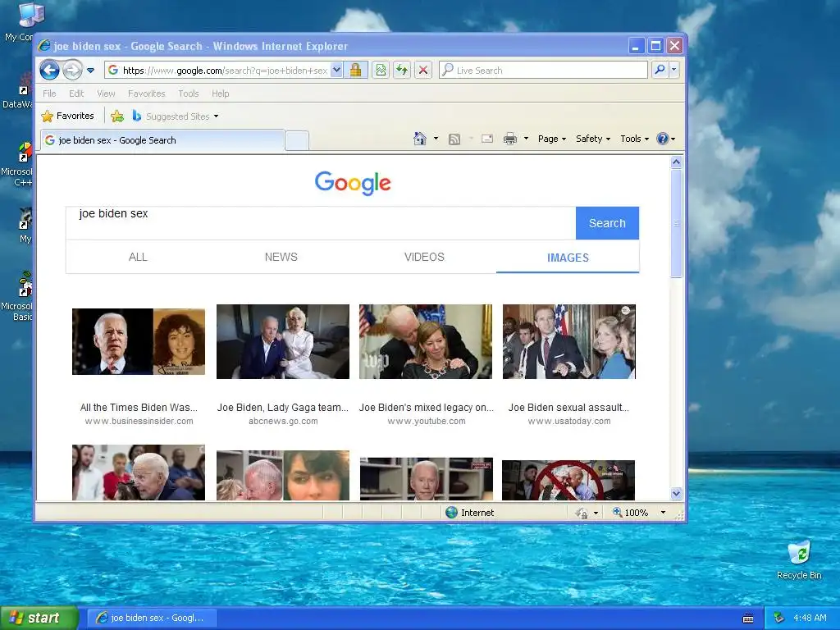Open the Safety dropdown menu
The height and width of the screenshot is (630, 840).
pyautogui.click(x=593, y=139)
